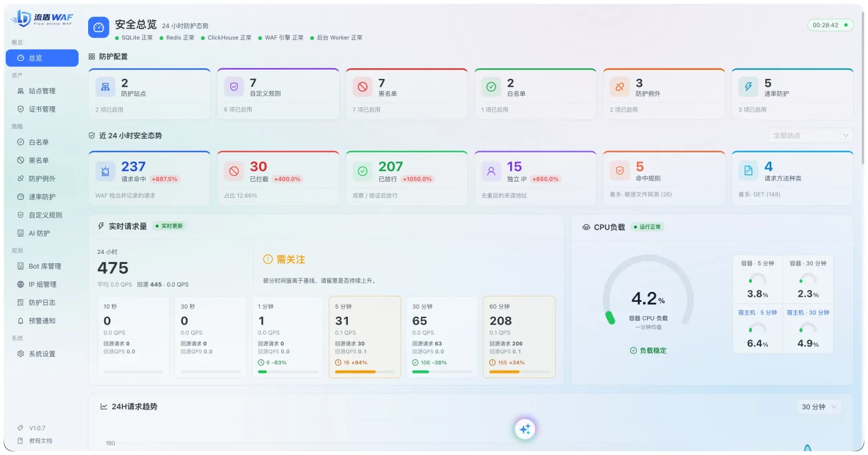Open the 教程文档 link

(x=40, y=440)
